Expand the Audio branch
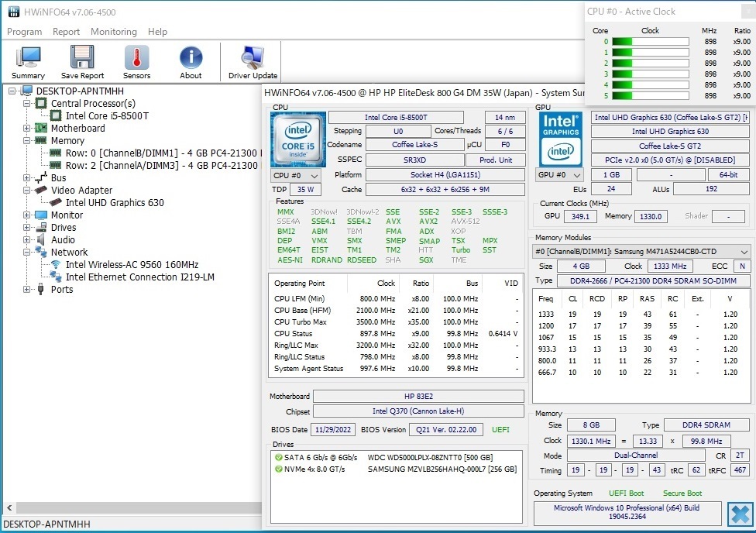756x533 pixels. pos(26,239)
